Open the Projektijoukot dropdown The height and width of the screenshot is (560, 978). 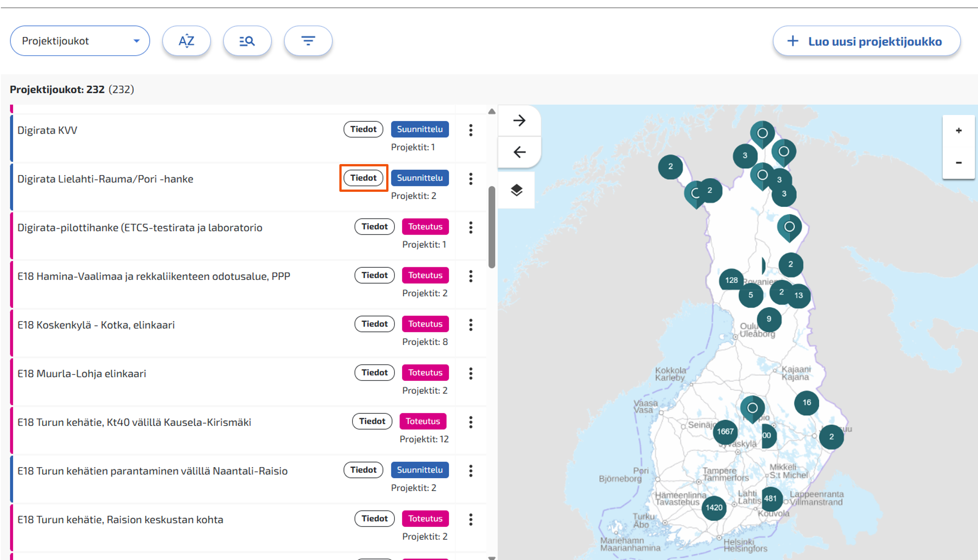pos(80,41)
